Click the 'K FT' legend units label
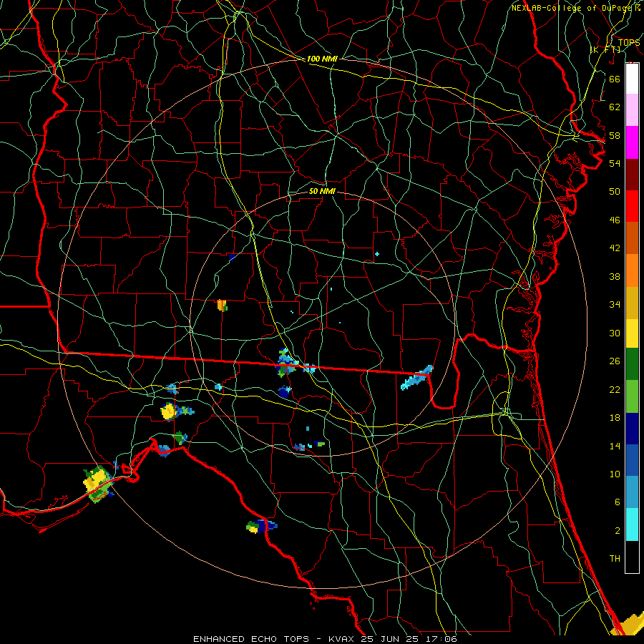The width and height of the screenshot is (644, 644). [606, 49]
